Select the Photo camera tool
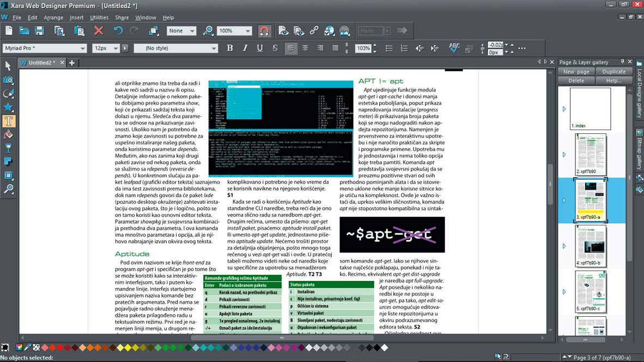Screen dimensions: 644x362 coord(8,79)
